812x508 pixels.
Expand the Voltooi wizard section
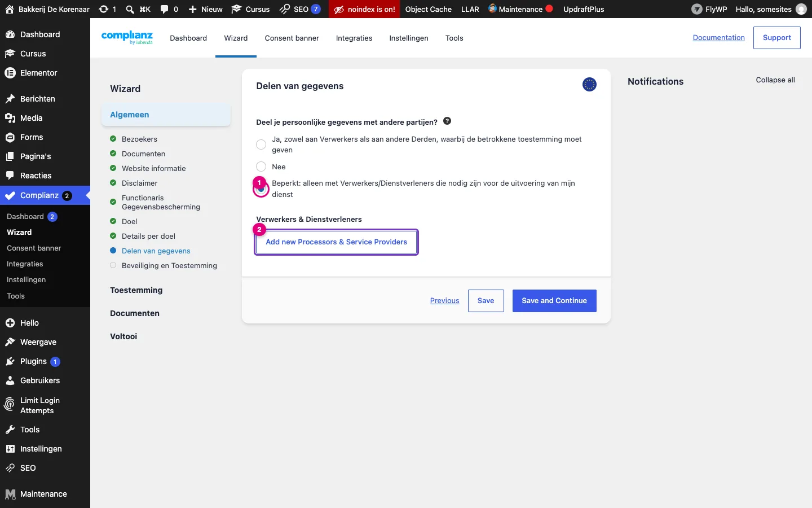[x=123, y=336]
